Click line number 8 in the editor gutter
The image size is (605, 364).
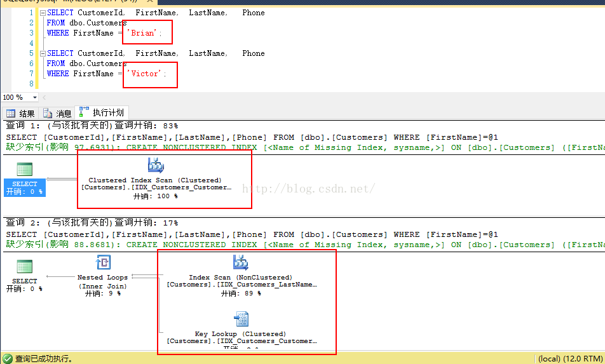(x=31, y=84)
